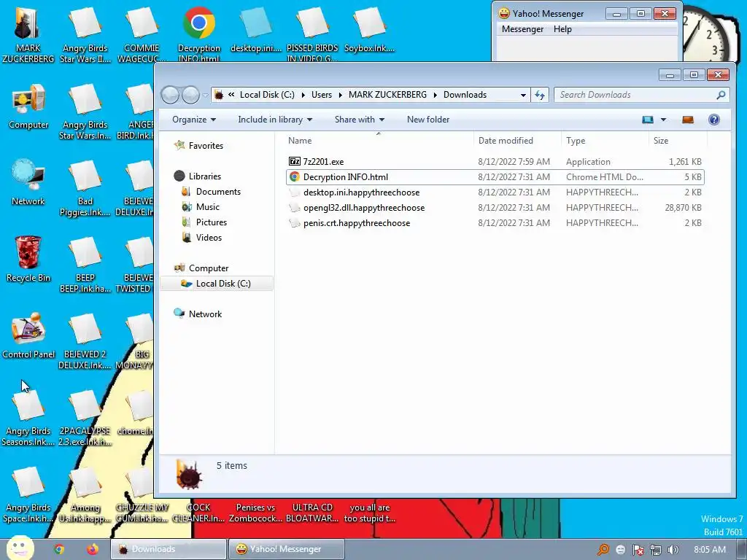Open the Start menu orb
Image resolution: width=747 pixels, height=560 pixels.
pyautogui.click(x=20, y=548)
